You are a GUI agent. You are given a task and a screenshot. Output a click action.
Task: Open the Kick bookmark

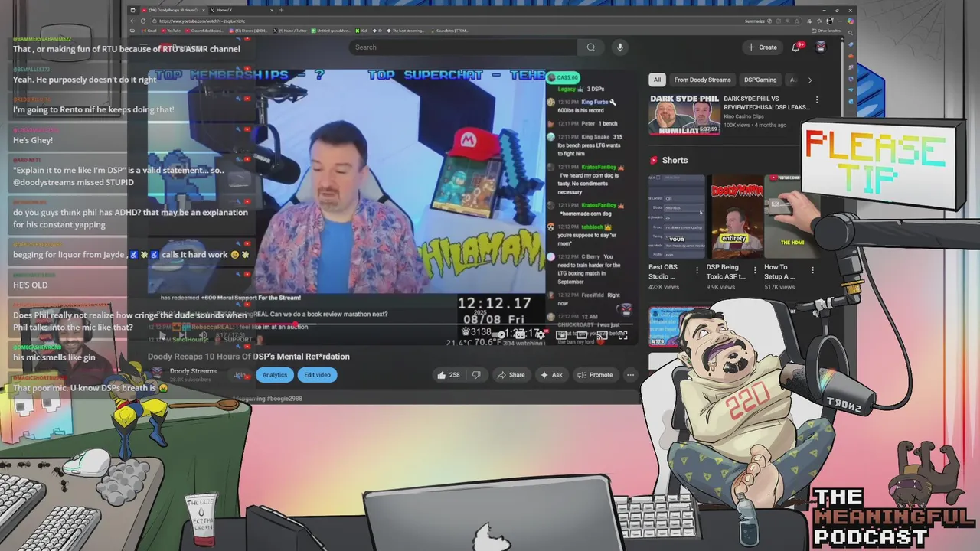(361, 31)
